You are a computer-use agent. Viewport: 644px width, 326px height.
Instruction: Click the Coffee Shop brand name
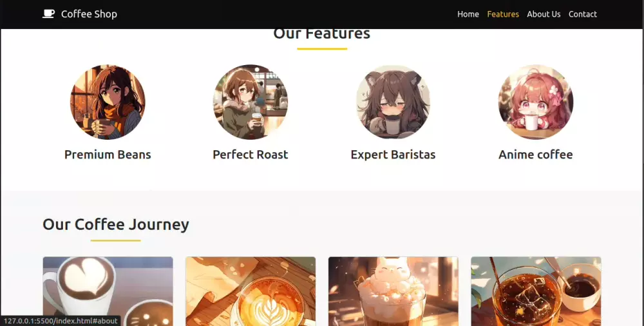pyautogui.click(x=89, y=14)
